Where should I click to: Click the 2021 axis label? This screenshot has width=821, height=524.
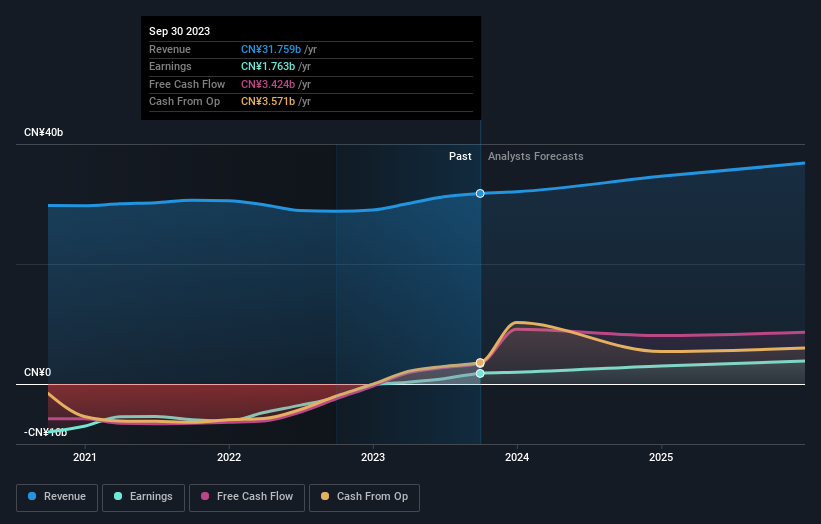pos(85,458)
